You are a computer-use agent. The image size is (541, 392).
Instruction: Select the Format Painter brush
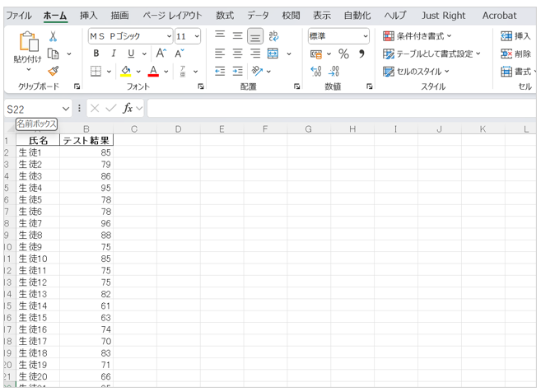[54, 71]
